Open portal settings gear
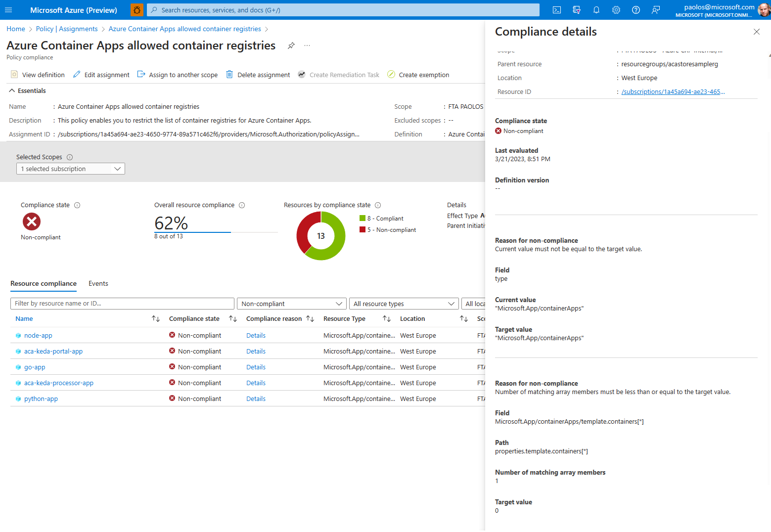Viewport: 771px width, 532px height. point(616,10)
